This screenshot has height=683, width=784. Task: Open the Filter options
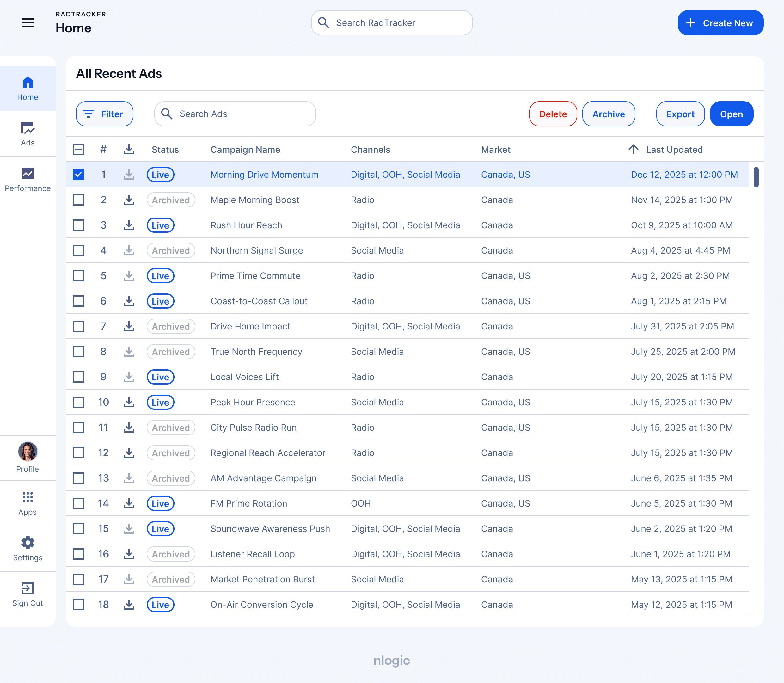[x=104, y=114]
